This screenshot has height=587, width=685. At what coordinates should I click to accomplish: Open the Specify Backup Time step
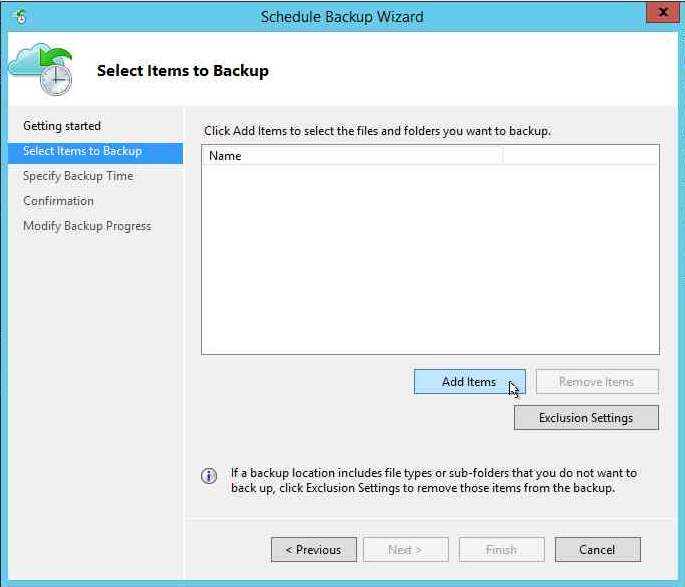(78, 176)
